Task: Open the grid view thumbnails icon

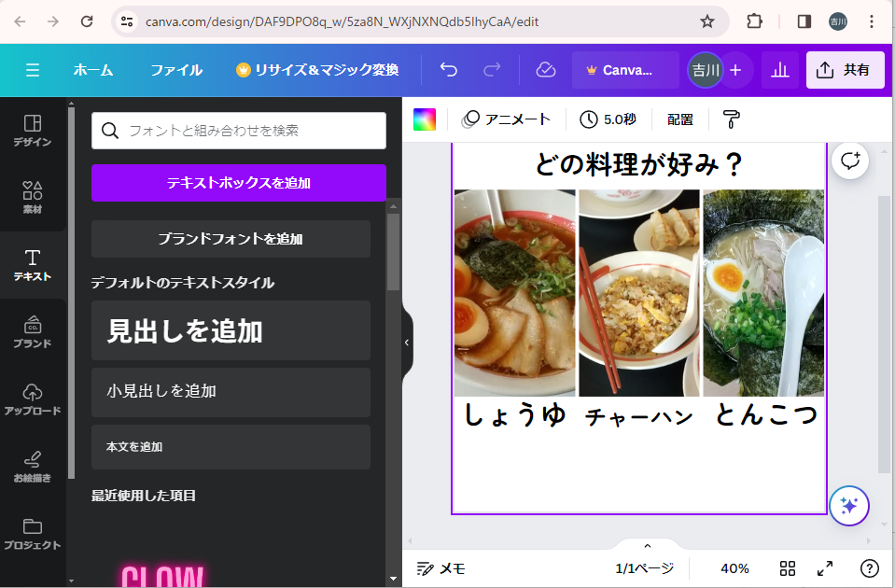Action: click(x=787, y=568)
